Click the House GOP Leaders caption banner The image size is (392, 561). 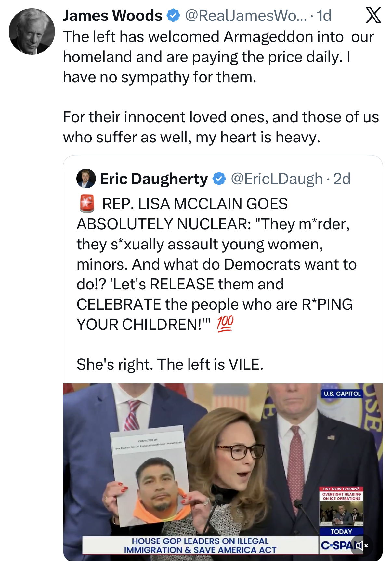tap(200, 545)
